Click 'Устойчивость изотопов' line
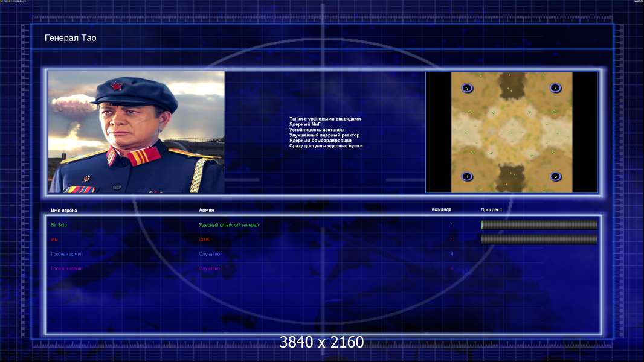 click(x=316, y=130)
